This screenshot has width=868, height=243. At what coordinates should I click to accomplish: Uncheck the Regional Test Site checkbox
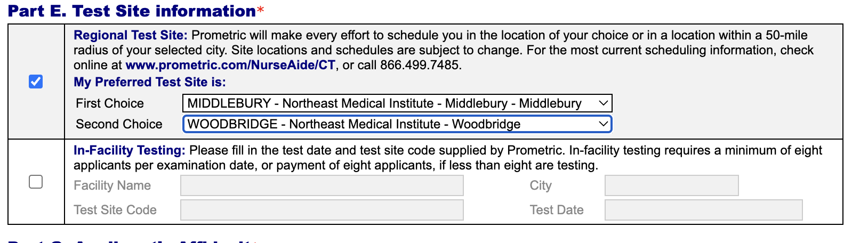click(x=36, y=82)
